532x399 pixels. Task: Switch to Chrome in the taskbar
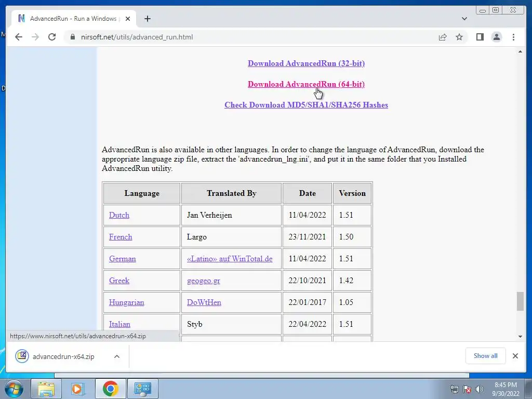[x=110, y=389]
